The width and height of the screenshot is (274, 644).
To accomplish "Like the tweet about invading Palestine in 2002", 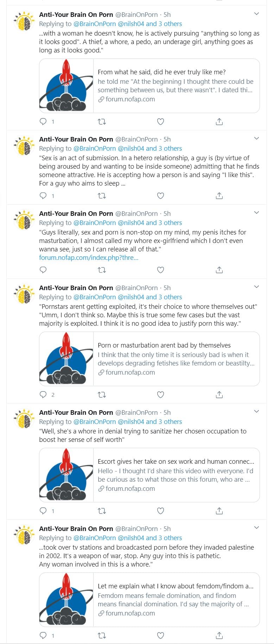I will 160,636.
